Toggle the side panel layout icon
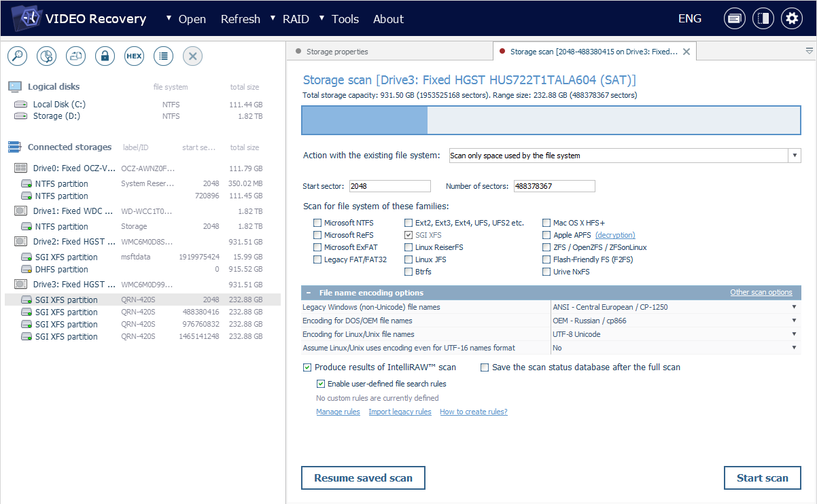Image resolution: width=817 pixels, height=504 pixels. click(x=763, y=19)
